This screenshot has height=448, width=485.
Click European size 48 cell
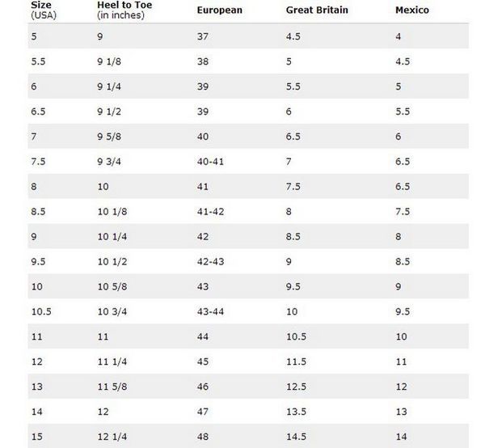click(202, 437)
